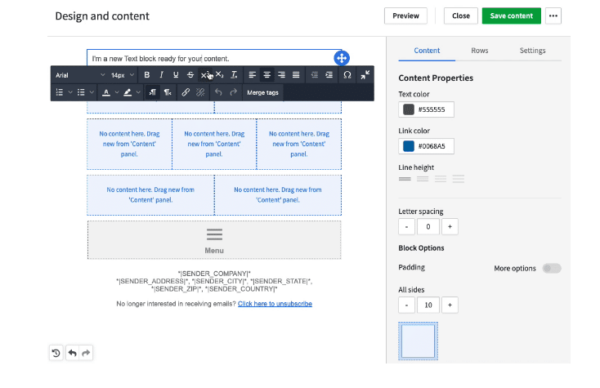Image resolution: width=600 pixels, height=388 pixels.
Task: Insert a hyperlink
Action: [186, 92]
